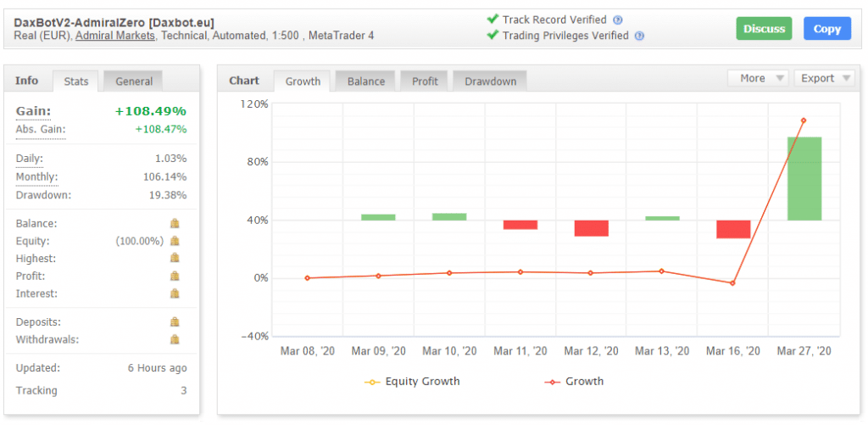This screenshot has width=868, height=425.
Task: Click the Abs. Gain label link
Action: pyautogui.click(x=41, y=130)
